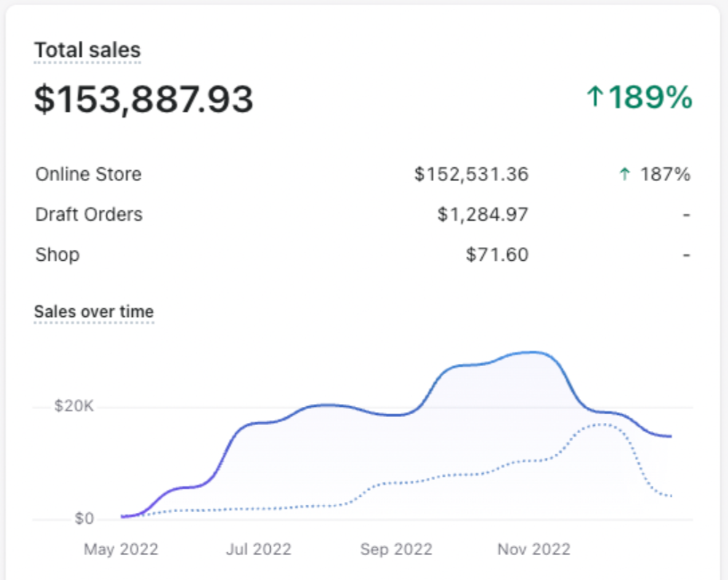Click Sep 2022 on the chart axis
This screenshot has height=580, width=728.
[x=396, y=549]
